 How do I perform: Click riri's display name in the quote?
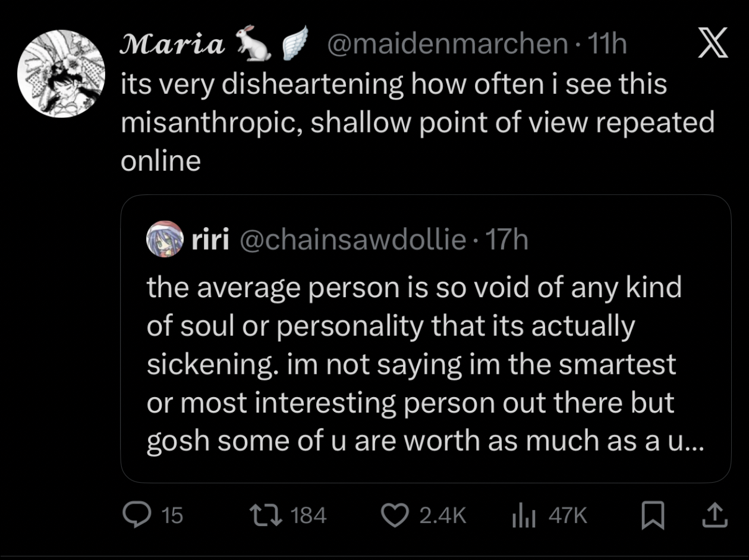tap(210, 240)
